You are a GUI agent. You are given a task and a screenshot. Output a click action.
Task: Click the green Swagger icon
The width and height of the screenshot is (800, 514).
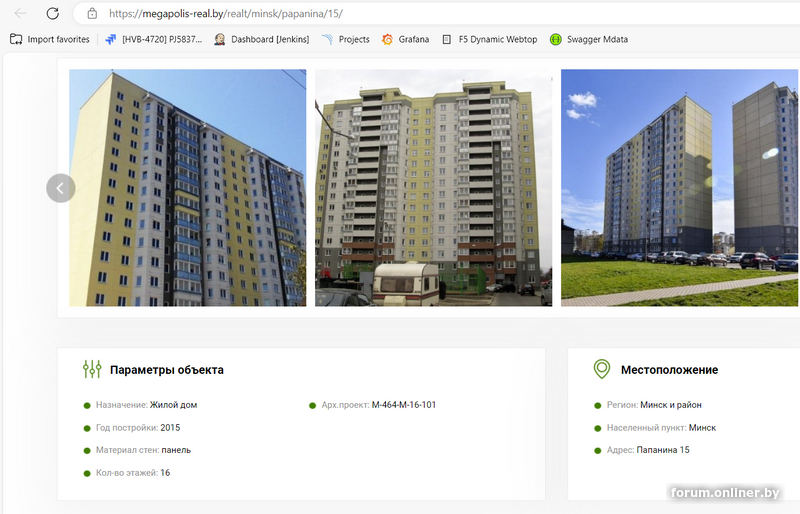[556, 39]
